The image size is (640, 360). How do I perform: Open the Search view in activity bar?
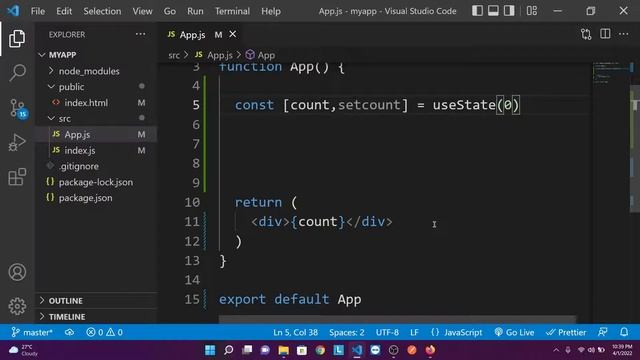click(x=17, y=73)
